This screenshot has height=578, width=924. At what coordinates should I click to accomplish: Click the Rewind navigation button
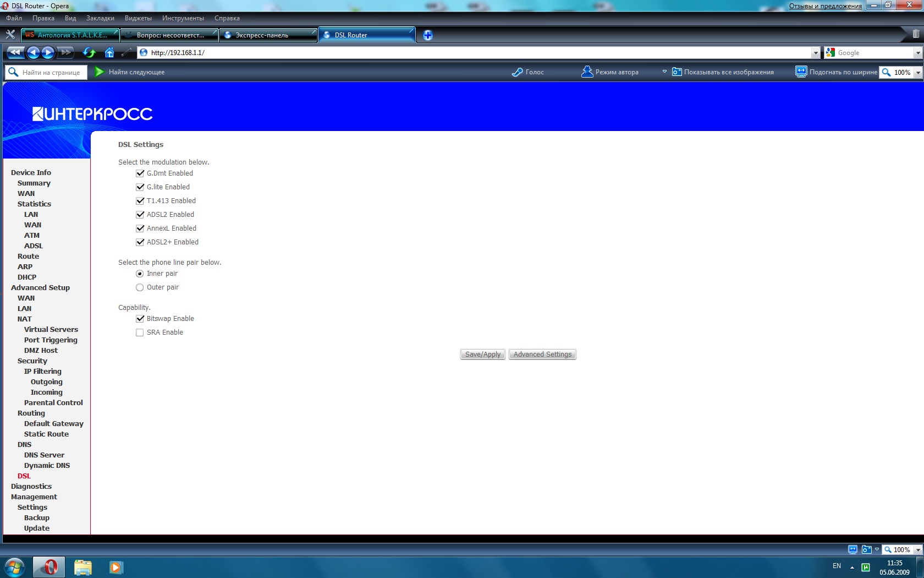pyautogui.click(x=15, y=53)
